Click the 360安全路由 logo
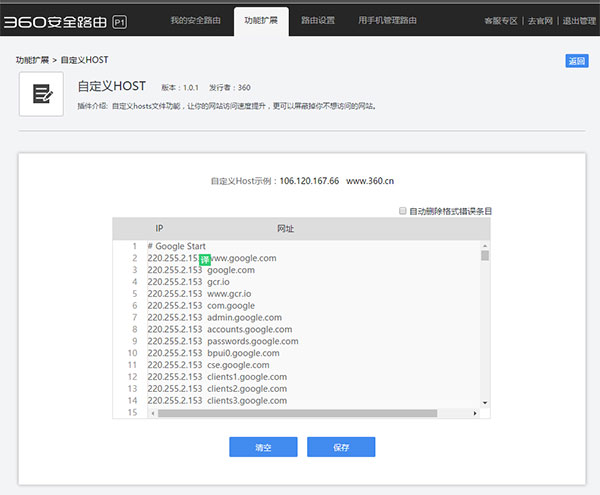Viewport: 600px width, 495px height. 55,22
